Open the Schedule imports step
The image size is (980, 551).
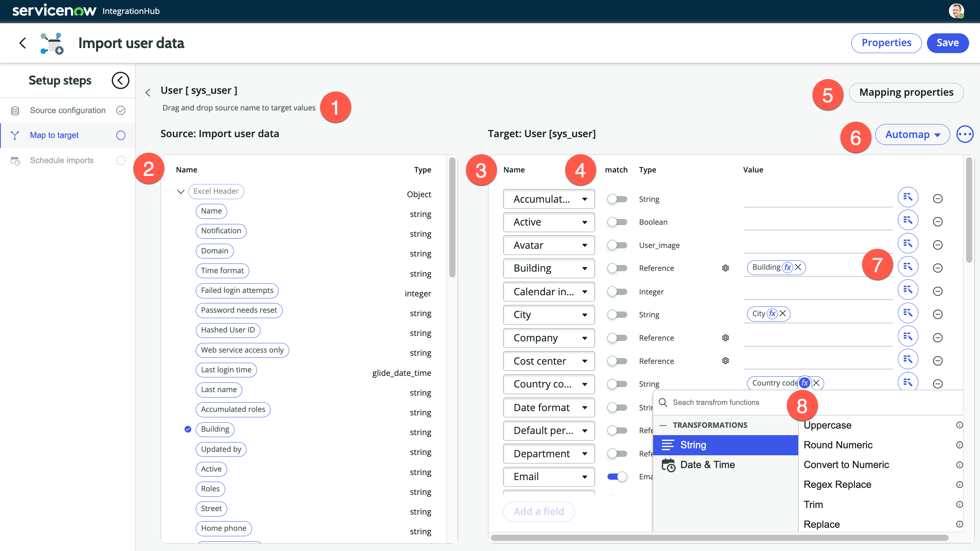pyautogui.click(x=68, y=160)
